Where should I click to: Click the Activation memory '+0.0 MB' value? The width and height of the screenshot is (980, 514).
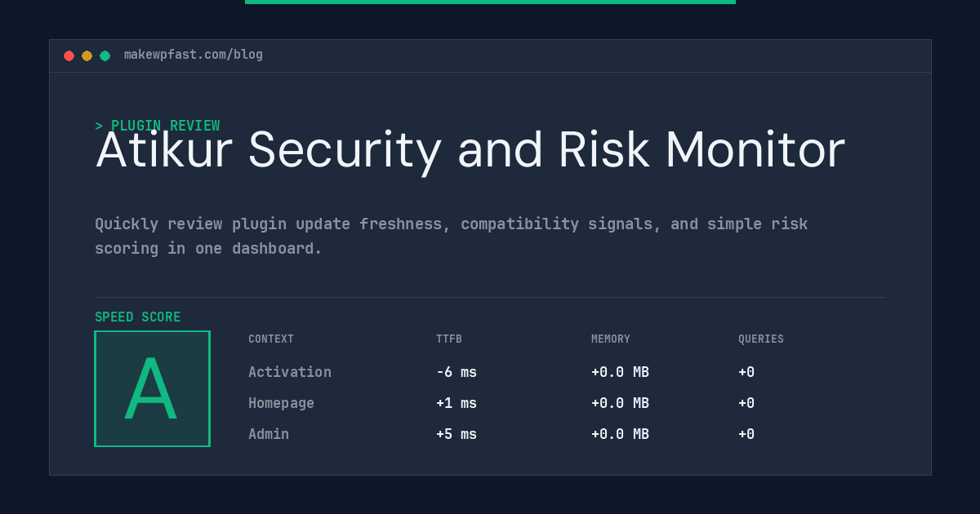tap(620, 372)
